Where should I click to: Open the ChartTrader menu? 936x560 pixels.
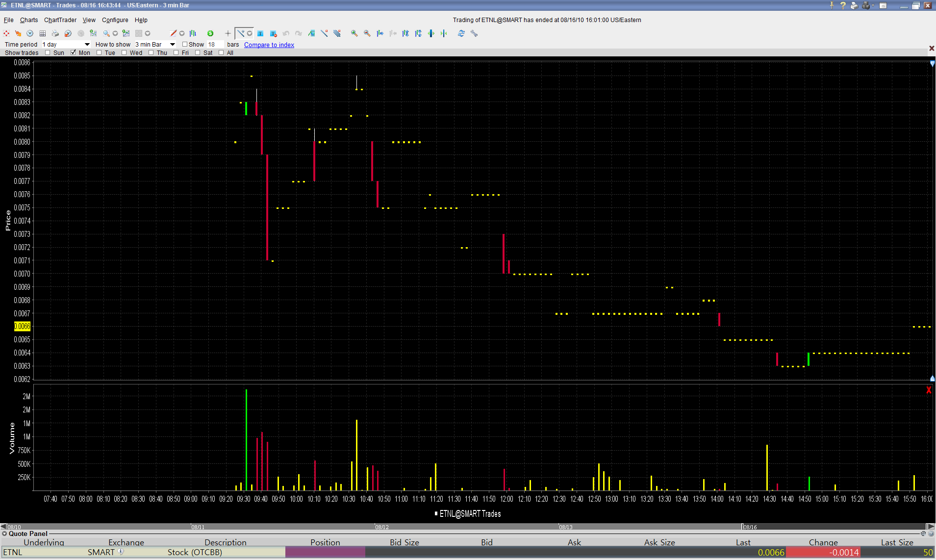coord(60,20)
